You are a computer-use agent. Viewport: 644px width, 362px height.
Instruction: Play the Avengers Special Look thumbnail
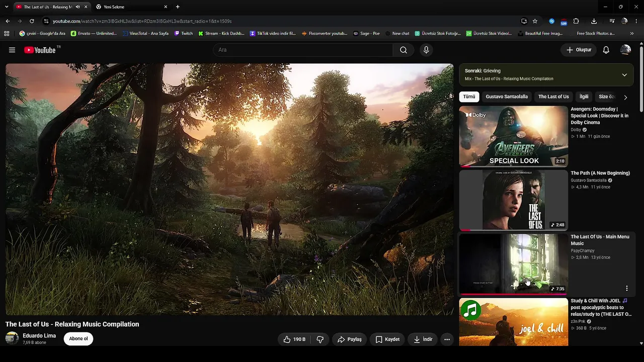click(513, 136)
